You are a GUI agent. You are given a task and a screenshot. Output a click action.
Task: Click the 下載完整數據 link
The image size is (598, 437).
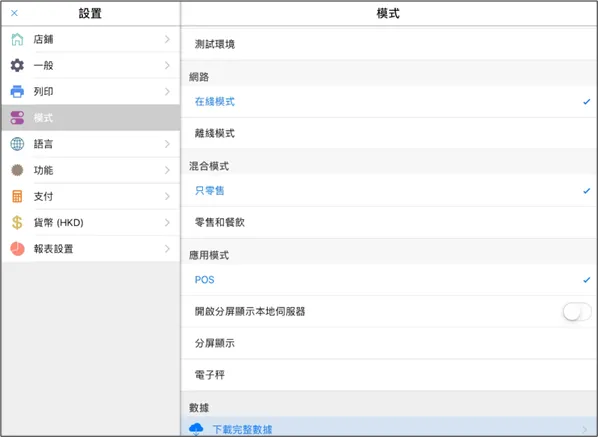242,430
